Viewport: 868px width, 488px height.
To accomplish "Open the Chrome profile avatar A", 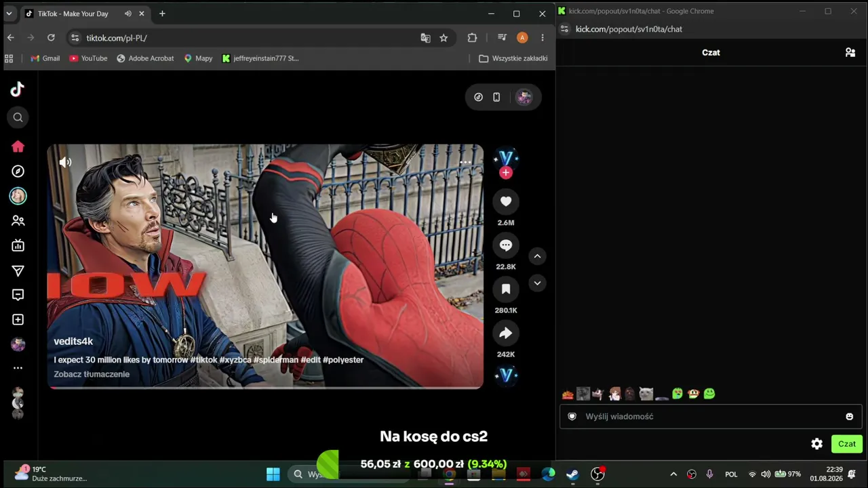I will click(522, 38).
